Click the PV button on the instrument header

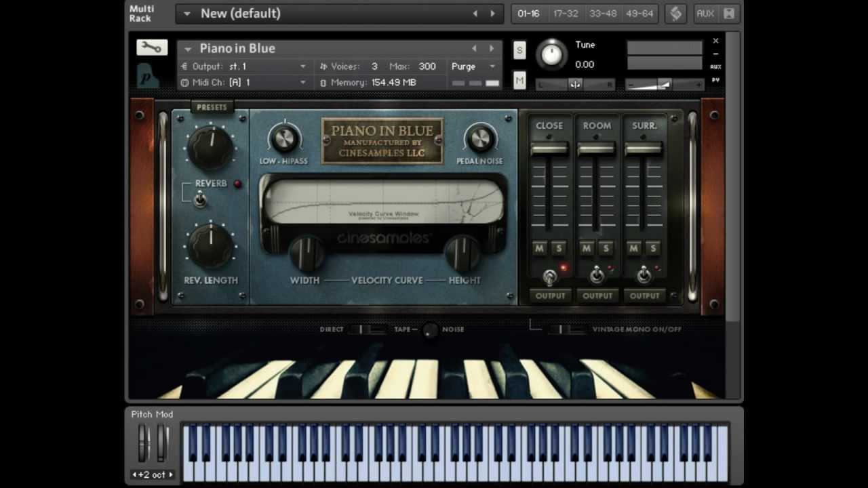pyautogui.click(x=715, y=80)
